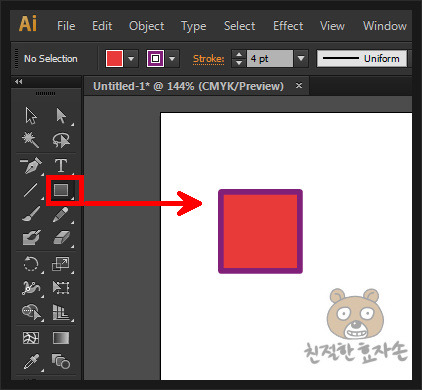The height and width of the screenshot is (390, 422).
Task: Select the Mesh tool
Action: pyautogui.click(x=31, y=338)
